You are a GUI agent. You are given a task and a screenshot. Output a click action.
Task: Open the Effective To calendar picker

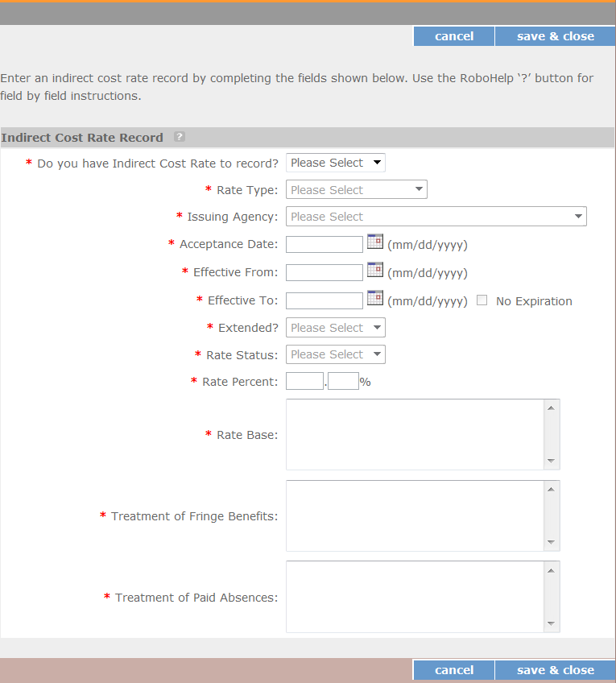pyautogui.click(x=374, y=298)
